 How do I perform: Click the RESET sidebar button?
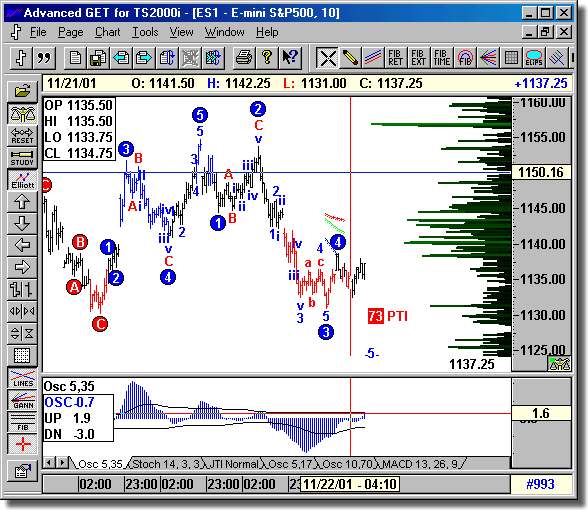[22, 135]
